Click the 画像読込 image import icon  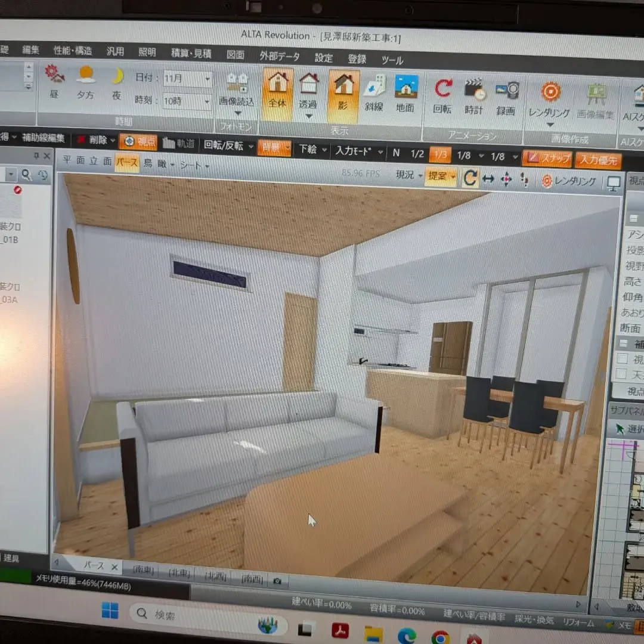tap(237, 90)
